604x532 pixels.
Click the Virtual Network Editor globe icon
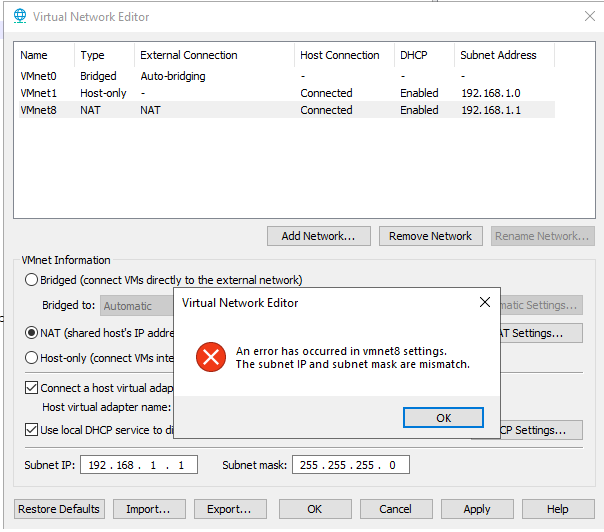coord(19,16)
